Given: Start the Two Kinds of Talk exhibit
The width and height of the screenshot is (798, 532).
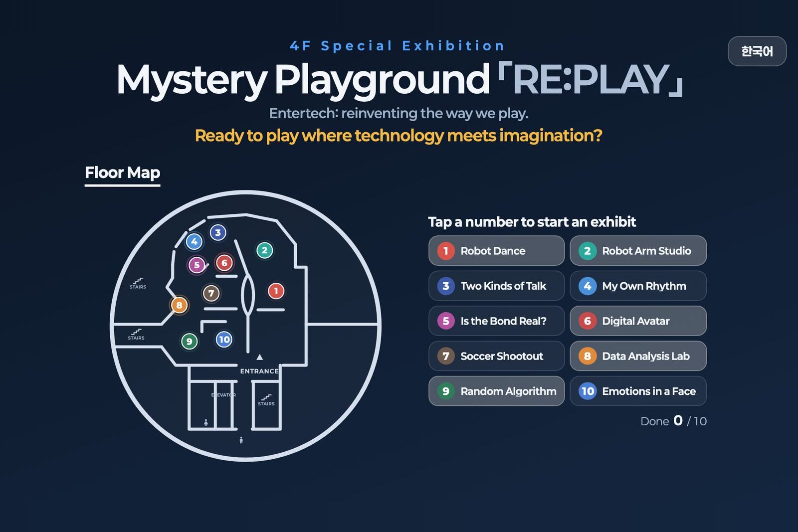Looking at the screenshot, I should [x=496, y=286].
